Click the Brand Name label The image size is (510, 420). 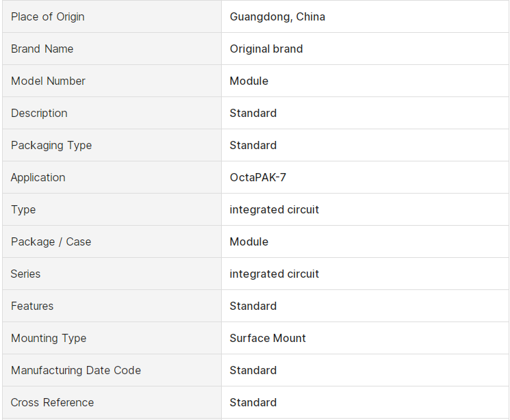(x=42, y=49)
